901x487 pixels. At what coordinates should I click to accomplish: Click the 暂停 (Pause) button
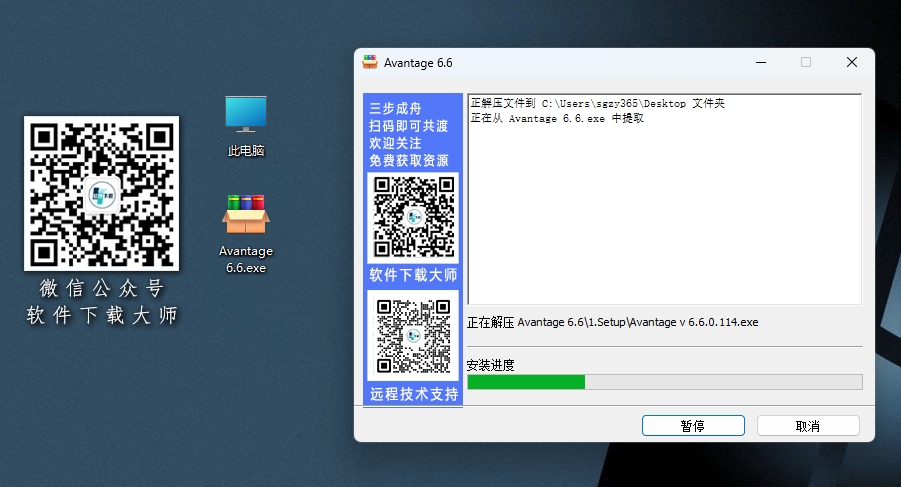pyautogui.click(x=693, y=426)
